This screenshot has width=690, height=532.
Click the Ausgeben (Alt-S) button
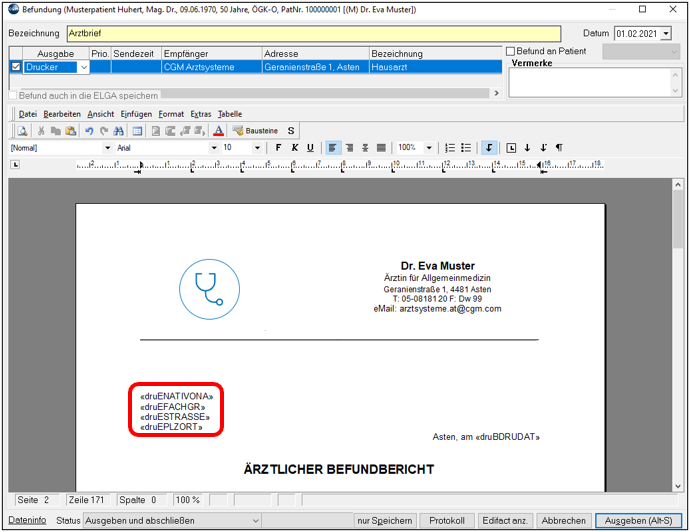638,521
